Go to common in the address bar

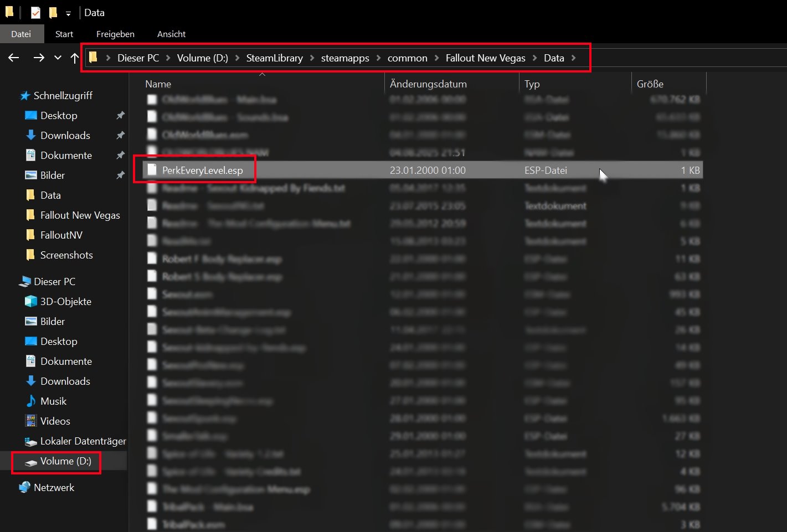[408, 58]
